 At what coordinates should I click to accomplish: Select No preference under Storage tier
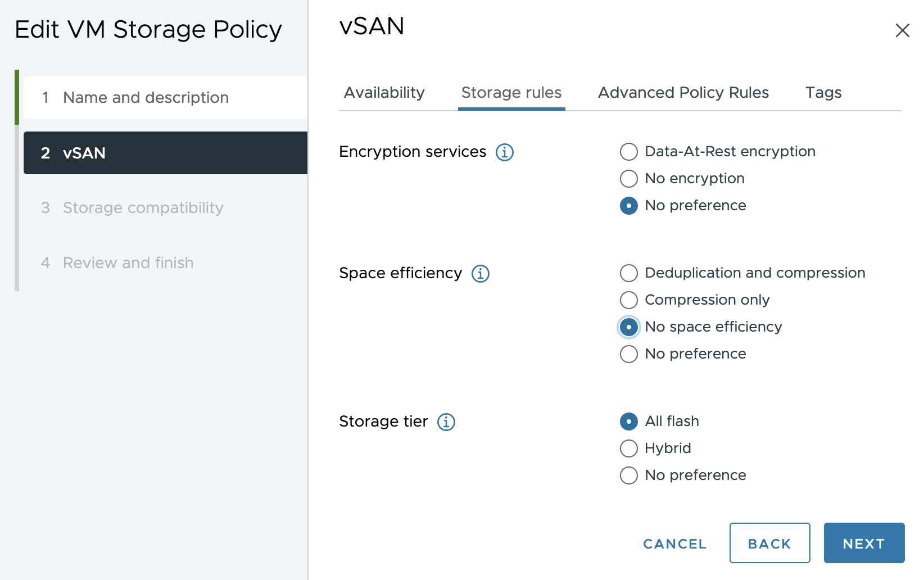628,475
